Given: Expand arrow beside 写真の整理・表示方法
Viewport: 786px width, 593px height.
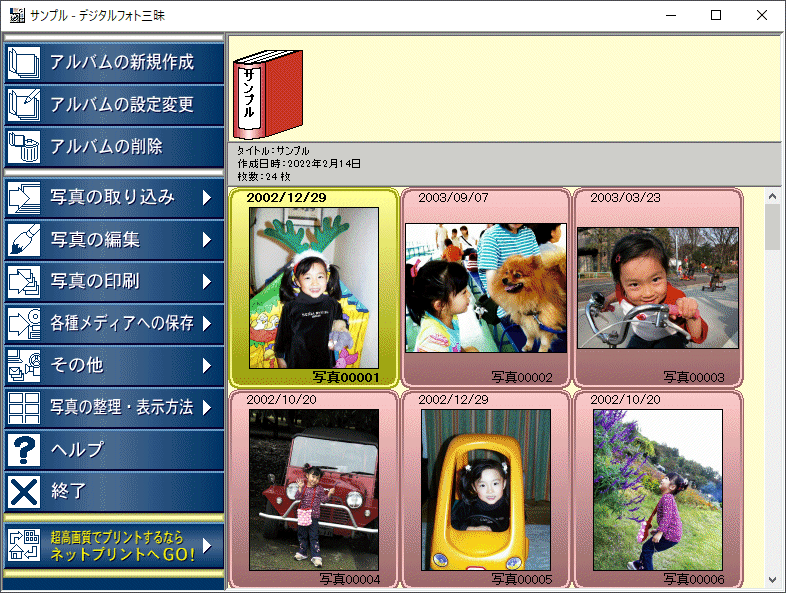Looking at the screenshot, I should pyautogui.click(x=207, y=408).
